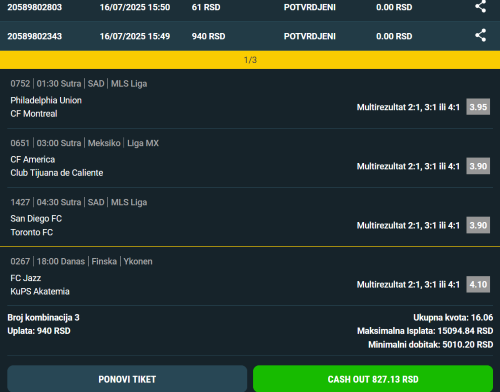This screenshot has width=500, height=392.
Task: Cash out for 827.13 RSD
Action: 373,379
